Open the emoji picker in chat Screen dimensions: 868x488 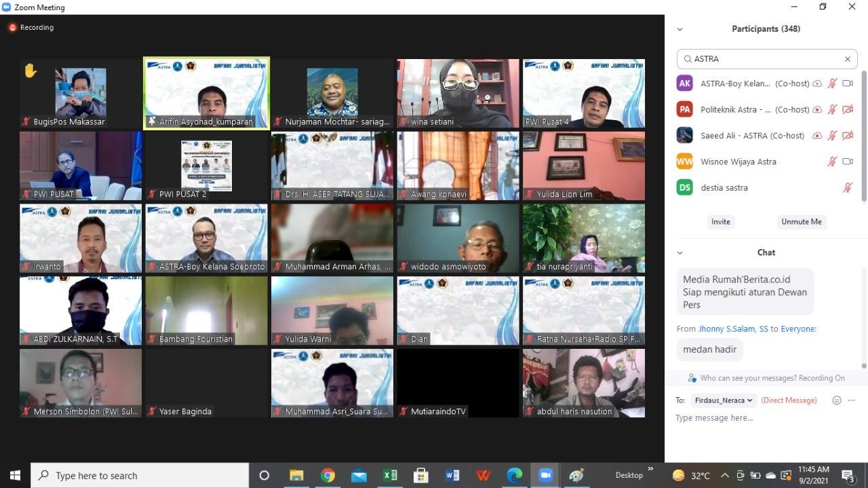coord(836,400)
